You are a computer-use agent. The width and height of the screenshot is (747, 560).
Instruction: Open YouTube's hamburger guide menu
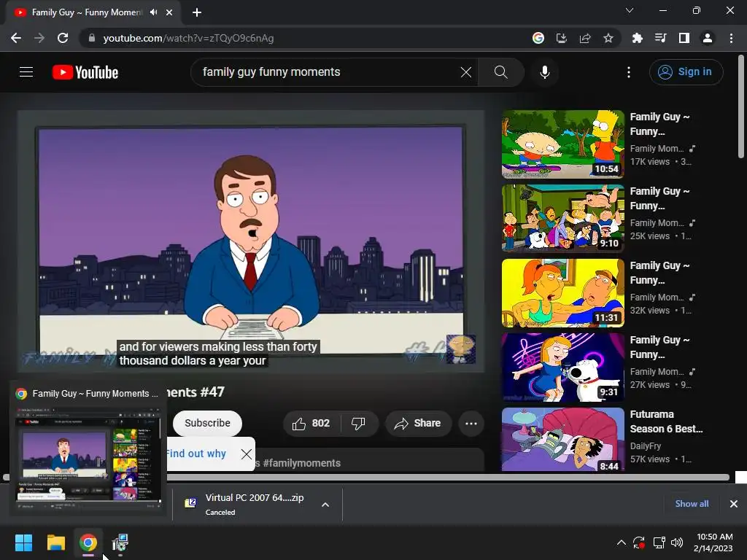pyautogui.click(x=26, y=72)
